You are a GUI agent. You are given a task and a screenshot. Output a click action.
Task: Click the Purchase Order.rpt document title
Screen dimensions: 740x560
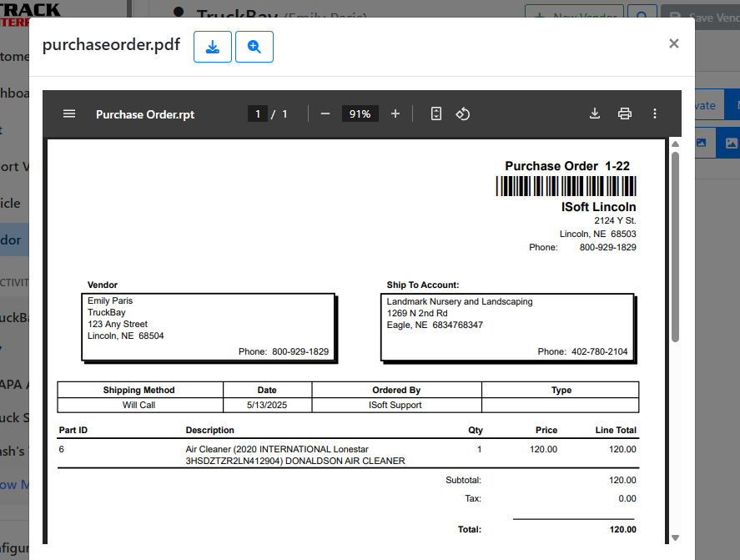[145, 114]
